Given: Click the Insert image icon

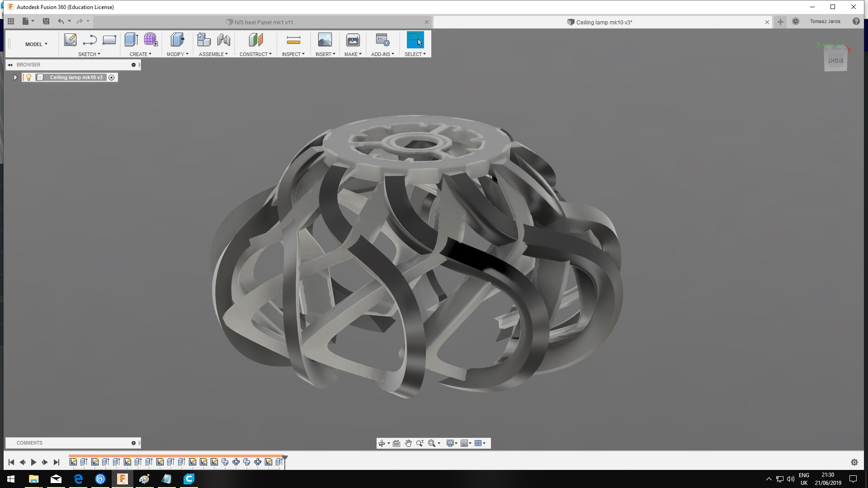Looking at the screenshot, I should point(325,40).
